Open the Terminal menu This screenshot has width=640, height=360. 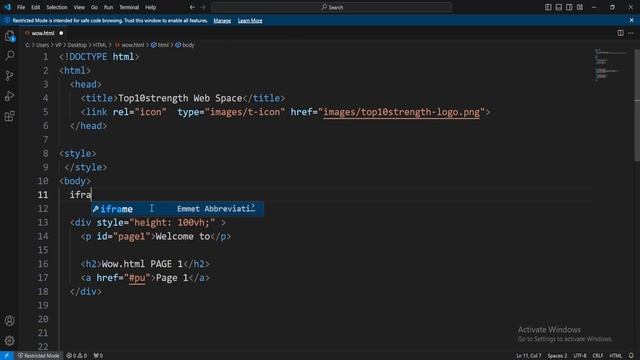click(129, 7)
